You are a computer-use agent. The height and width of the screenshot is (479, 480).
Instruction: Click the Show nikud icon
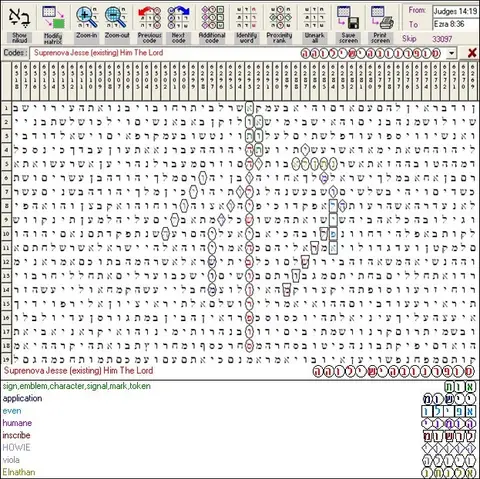click(19, 17)
